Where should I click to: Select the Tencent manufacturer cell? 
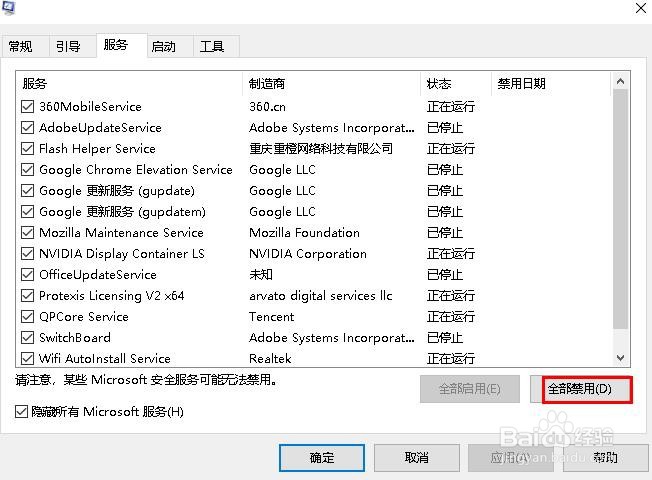272,317
